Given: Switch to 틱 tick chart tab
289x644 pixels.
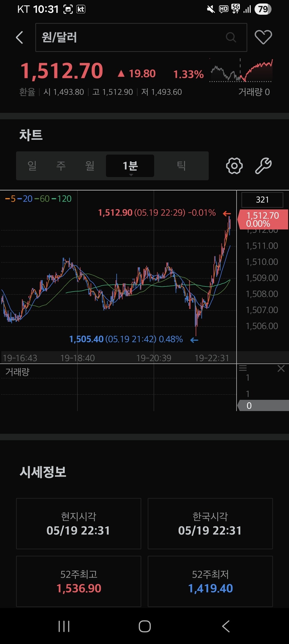Looking at the screenshot, I should point(181,166).
